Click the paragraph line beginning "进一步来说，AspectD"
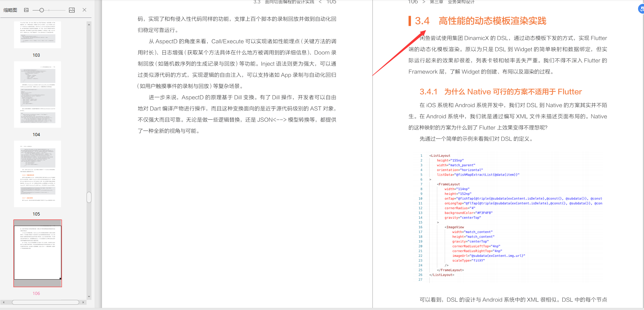Viewport: 644px width, 310px height. pyautogui.click(x=242, y=97)
